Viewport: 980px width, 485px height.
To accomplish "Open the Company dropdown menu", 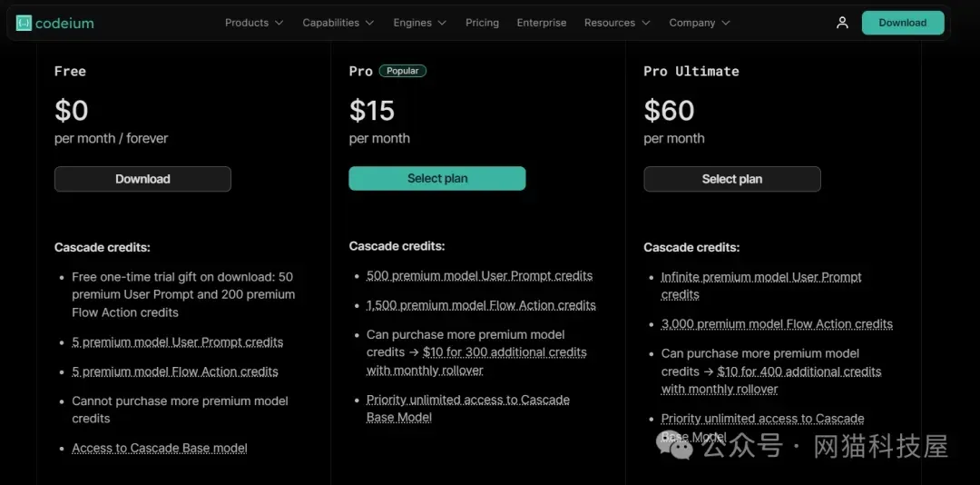I will point(699,23).
